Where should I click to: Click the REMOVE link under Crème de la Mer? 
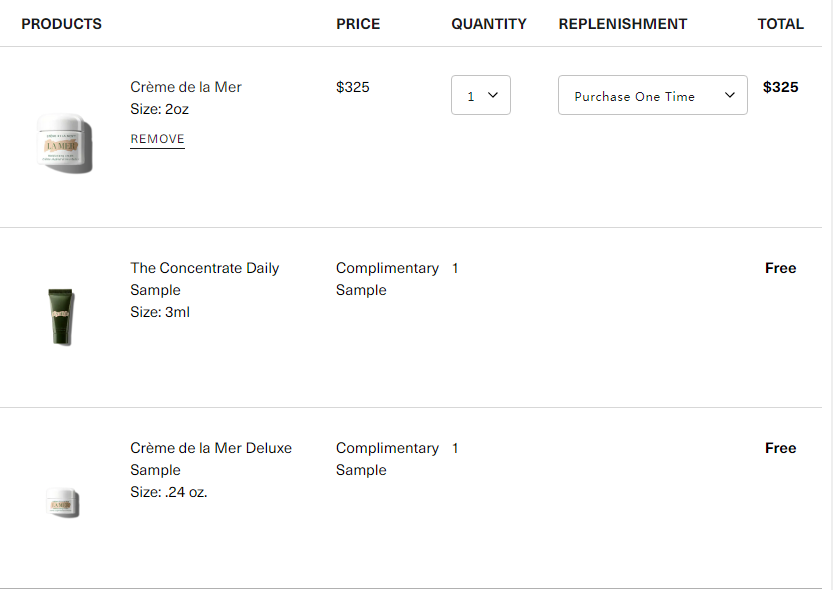pos(157,139)
